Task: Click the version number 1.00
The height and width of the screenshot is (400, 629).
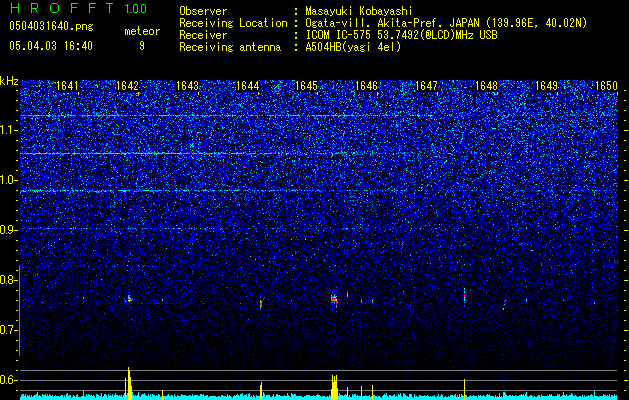Action: pyautogui.click(x=135, y=8)
